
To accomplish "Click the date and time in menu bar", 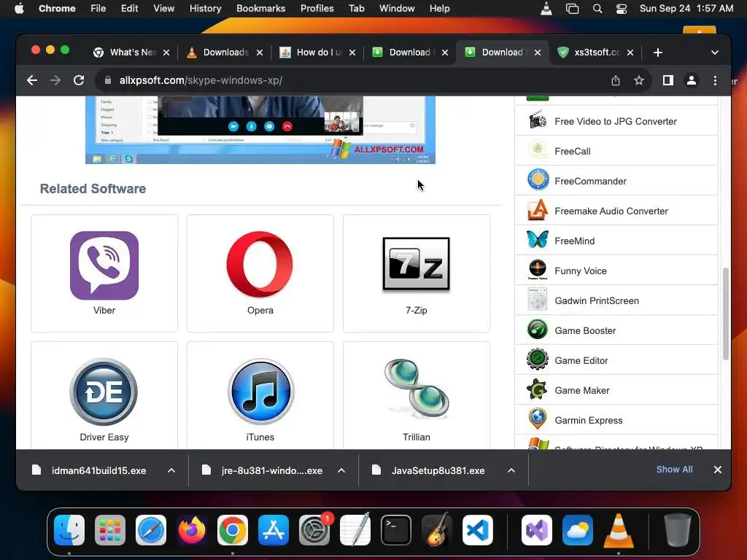I will click(686, 9).
